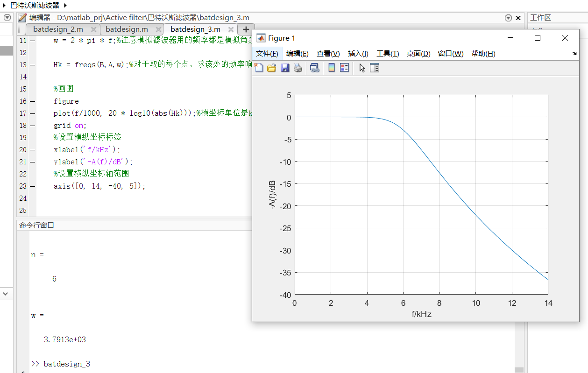
Task: Open the 工具(T) menu in Figure 1
Action: point(388,54)
